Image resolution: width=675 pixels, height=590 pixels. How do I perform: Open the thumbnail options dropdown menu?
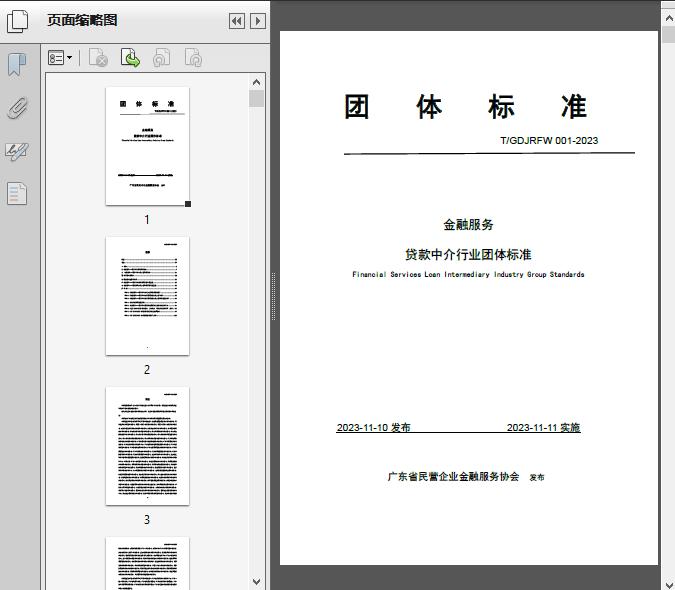[x=60, y=58]
